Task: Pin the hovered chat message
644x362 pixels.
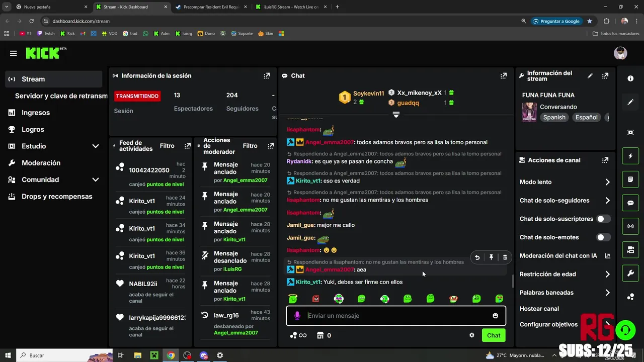Action: click(491, 257)
